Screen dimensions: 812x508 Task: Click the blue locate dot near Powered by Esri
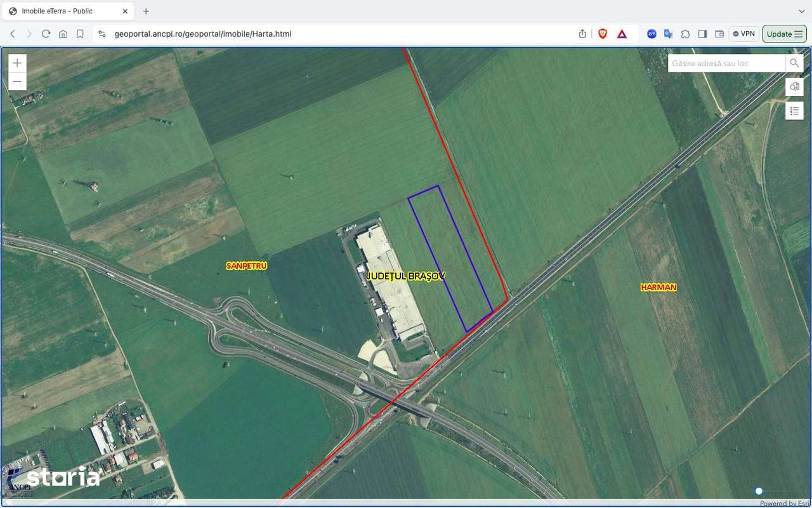point(759,491)
